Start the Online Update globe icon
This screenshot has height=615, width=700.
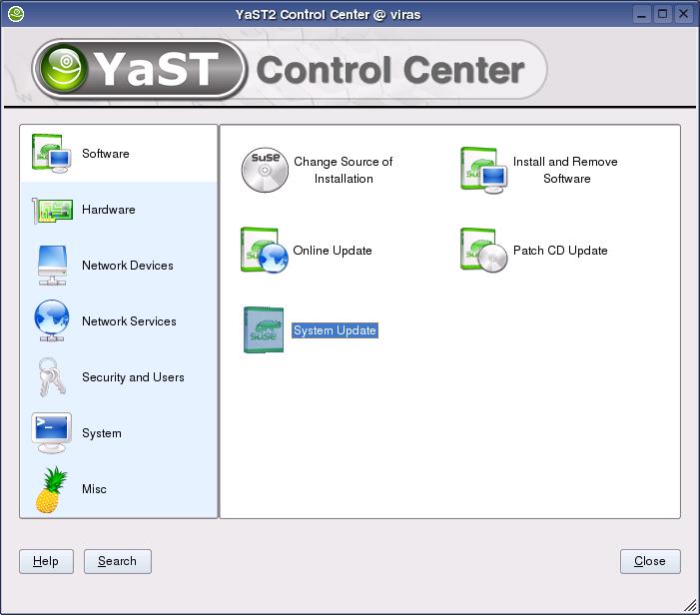(x=265, y=251)
